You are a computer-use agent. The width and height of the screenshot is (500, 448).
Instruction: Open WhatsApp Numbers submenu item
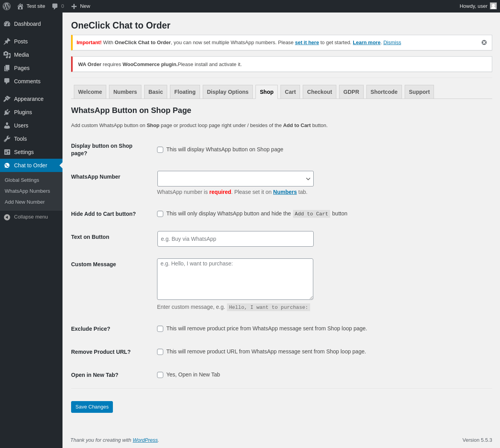pyautogui.click(x=27, y=191)
